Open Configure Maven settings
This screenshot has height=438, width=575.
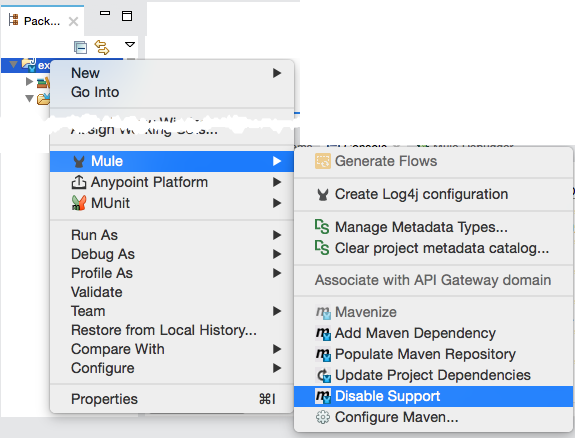(433, 417)
